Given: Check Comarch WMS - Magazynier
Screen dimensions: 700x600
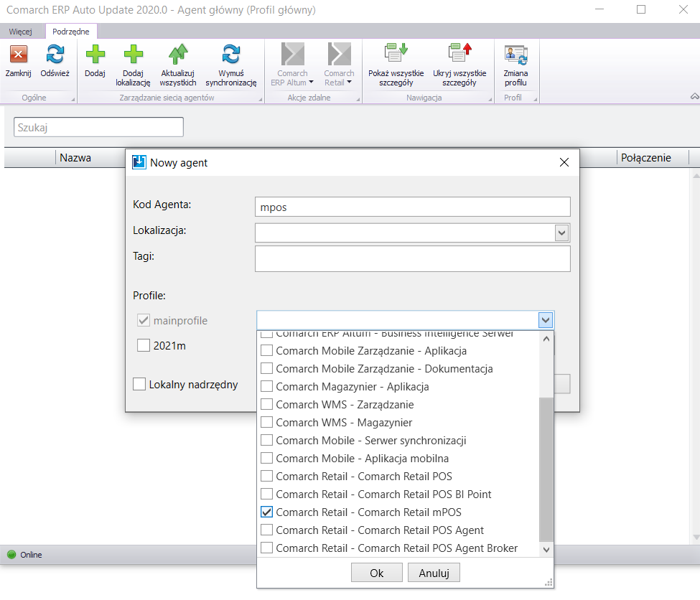Looking at the screenshot, I should pos(266,422).
